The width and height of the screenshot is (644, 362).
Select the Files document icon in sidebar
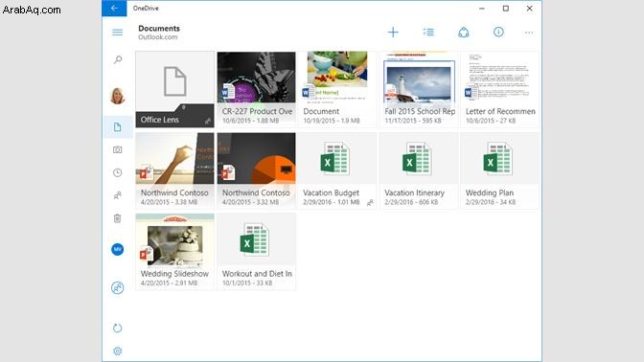(x=118, y=127)
